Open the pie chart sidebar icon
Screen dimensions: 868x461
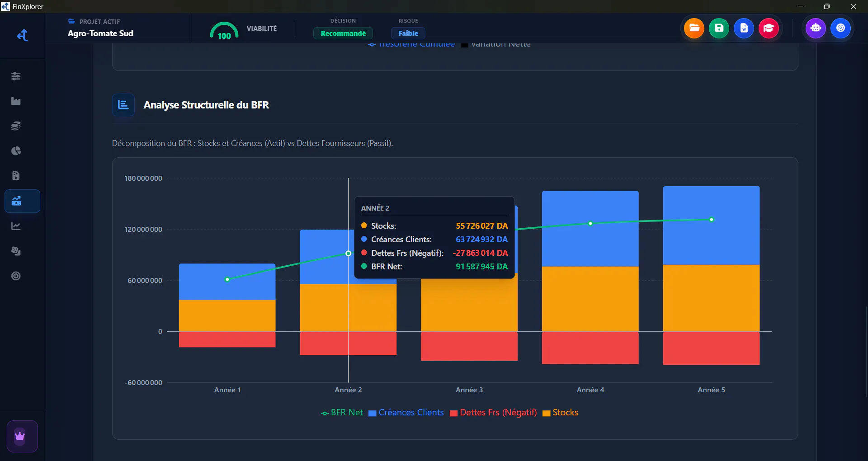tap(16, 151)
